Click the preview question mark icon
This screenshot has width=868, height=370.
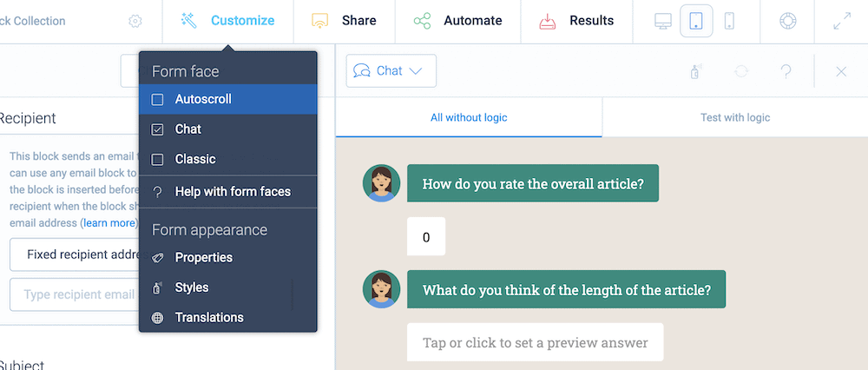point(786,71)
